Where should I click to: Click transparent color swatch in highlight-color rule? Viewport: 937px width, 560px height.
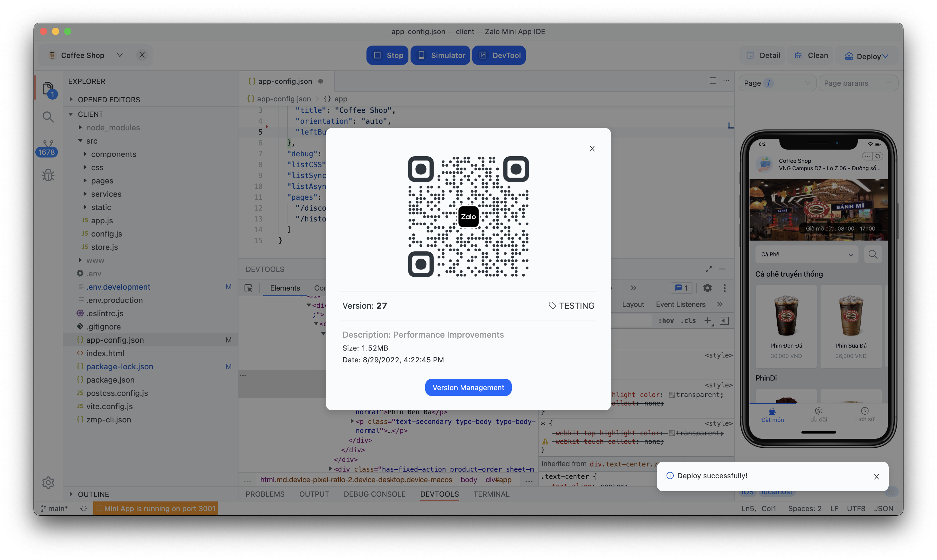[672, 395]
